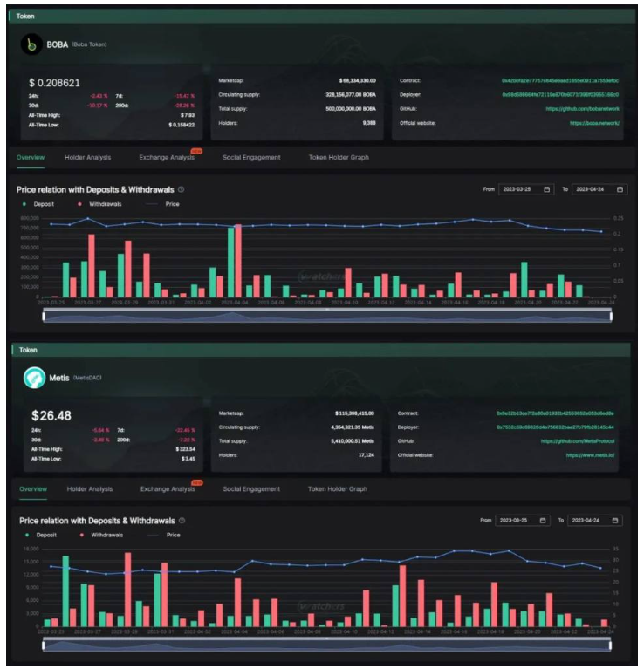Viewport: 644px width, 669px height.
Task: Open calendar icon in BOBA To date field
Action: click(x=620, y=189)
